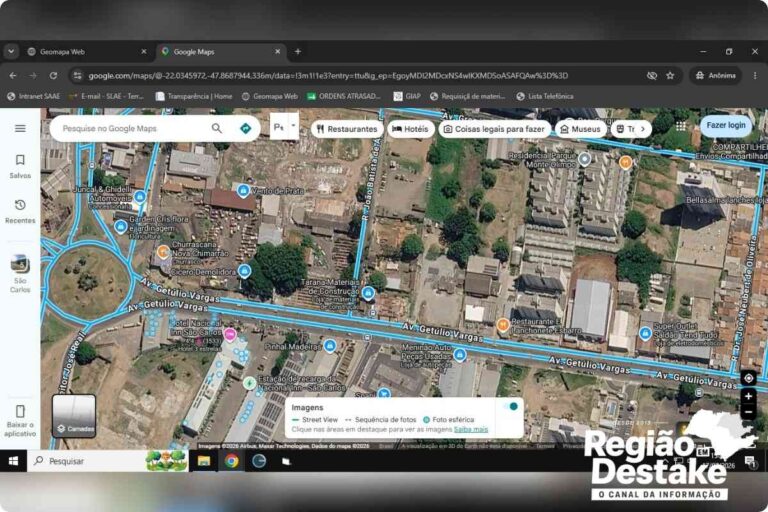Click Baixar o aplicativo phone icon
Viewport: 768px width, 512px height.
click(x=20, y=411)
